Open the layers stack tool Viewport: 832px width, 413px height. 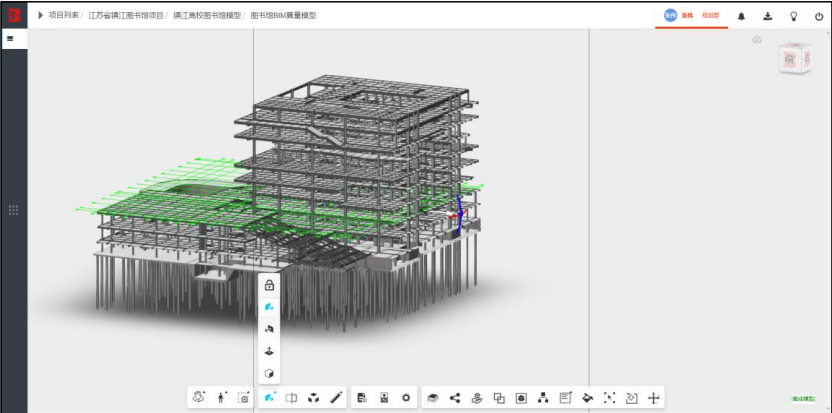pos(433,398)
